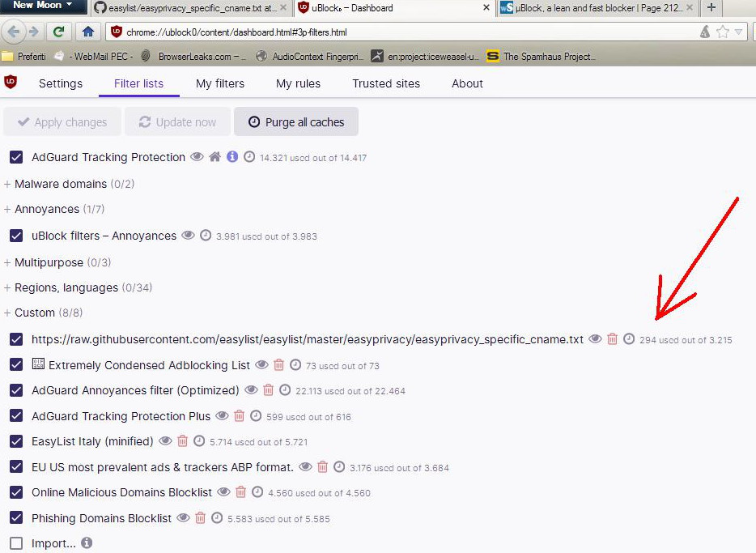Open address bar history dropdown arrow
Image resolution: width=756 pixels, height=553 pixels.
pos(738,32)
